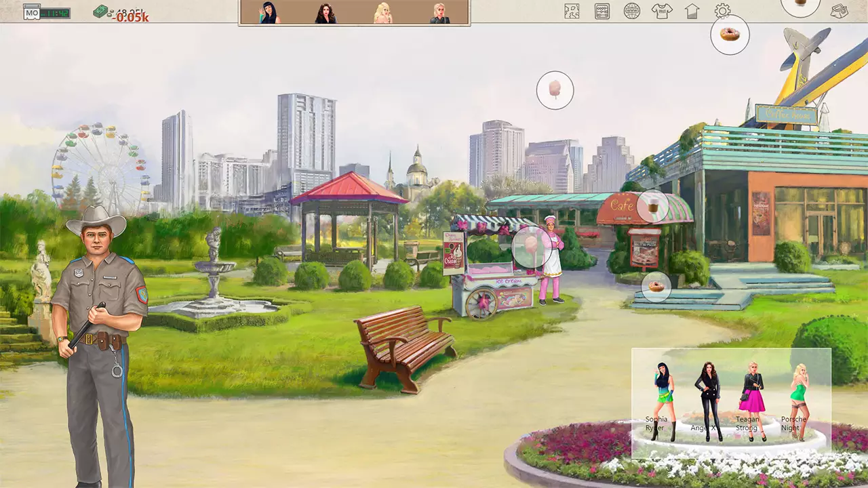Click the donut bubble below the gear

[730, 35]
